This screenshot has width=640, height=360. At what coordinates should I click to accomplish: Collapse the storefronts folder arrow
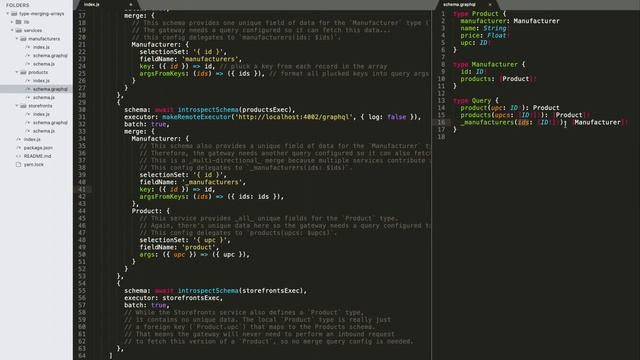click(x=17, y=106)
